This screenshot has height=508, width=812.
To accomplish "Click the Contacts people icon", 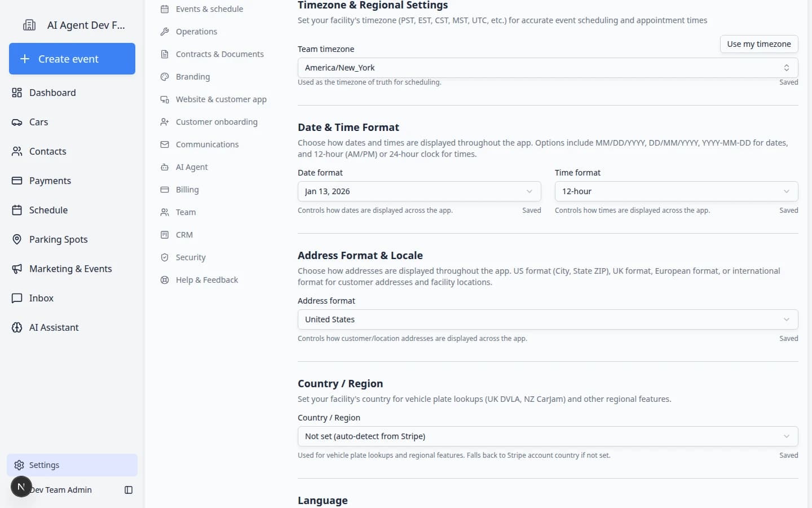I will (x=17, y=151).
